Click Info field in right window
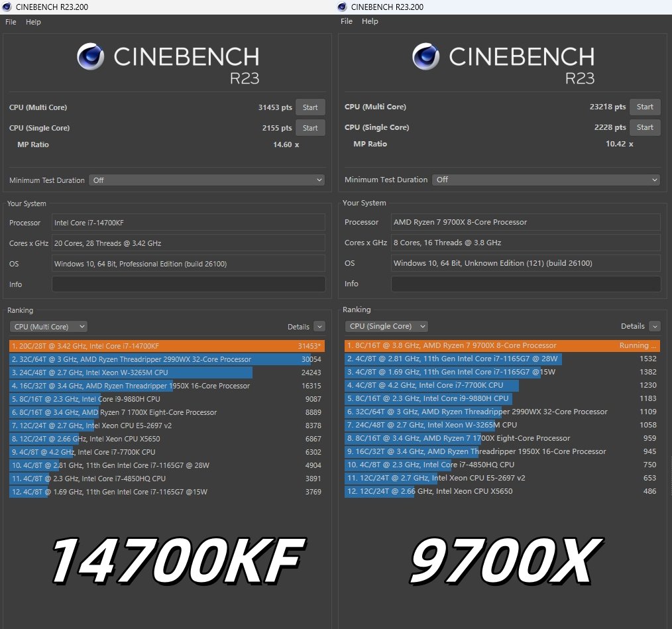Image resolution: width=672 pixels, height=629 pixels. pos(526,284)
